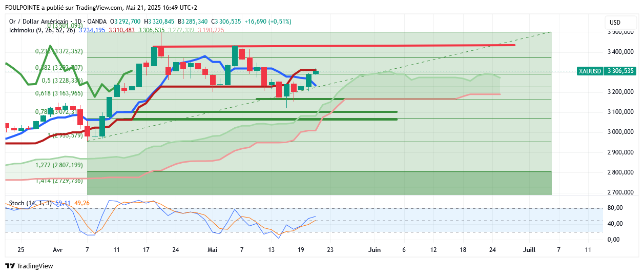The image size is (644, 275).
Task: Click the 2 800,000 price axis label
Action: [x=621, y=172]
